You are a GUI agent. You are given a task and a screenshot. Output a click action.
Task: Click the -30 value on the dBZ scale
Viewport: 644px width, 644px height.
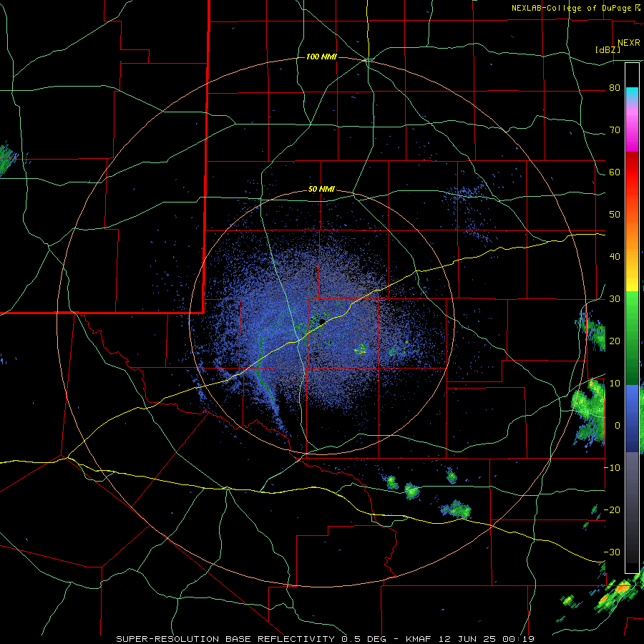[x=612, y=552]
